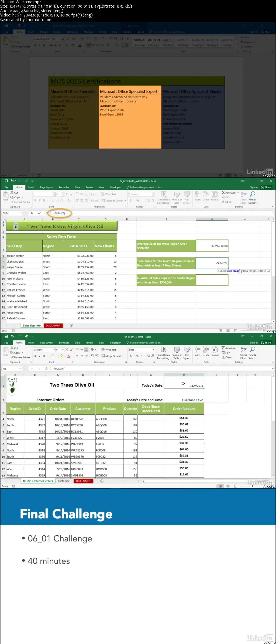Toggle Bold in DATE_TIME Excel ribbon
This screenshot has height=644, width=276.
35,356
